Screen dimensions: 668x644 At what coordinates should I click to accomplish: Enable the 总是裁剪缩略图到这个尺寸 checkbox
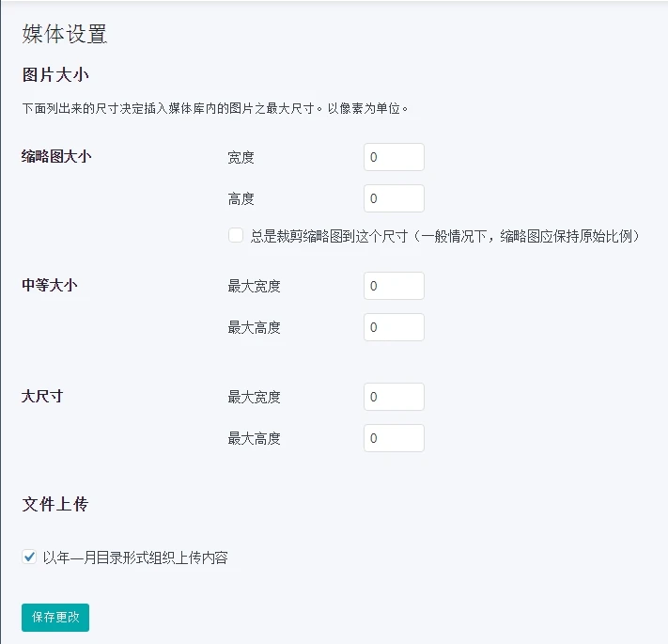[x=236, y=235]
